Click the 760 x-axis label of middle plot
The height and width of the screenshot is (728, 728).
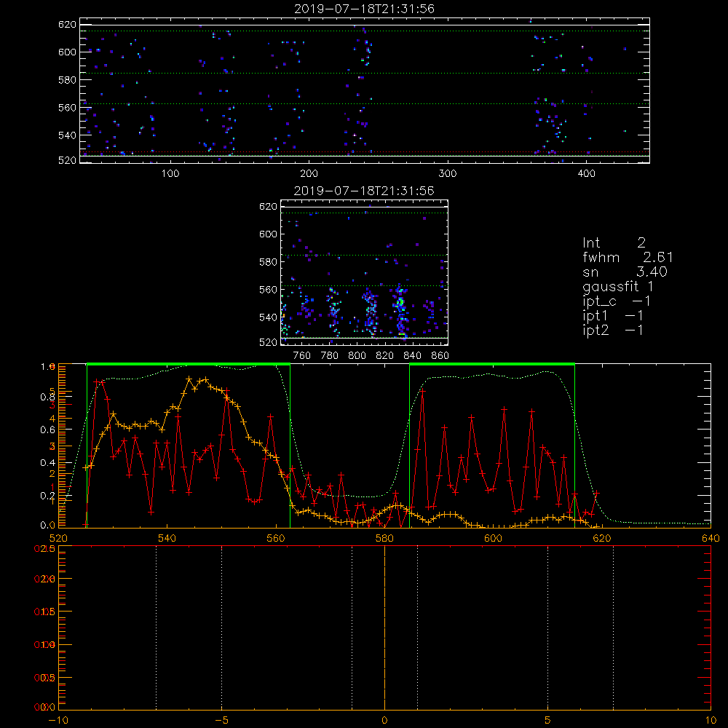(x=302, y=356)
